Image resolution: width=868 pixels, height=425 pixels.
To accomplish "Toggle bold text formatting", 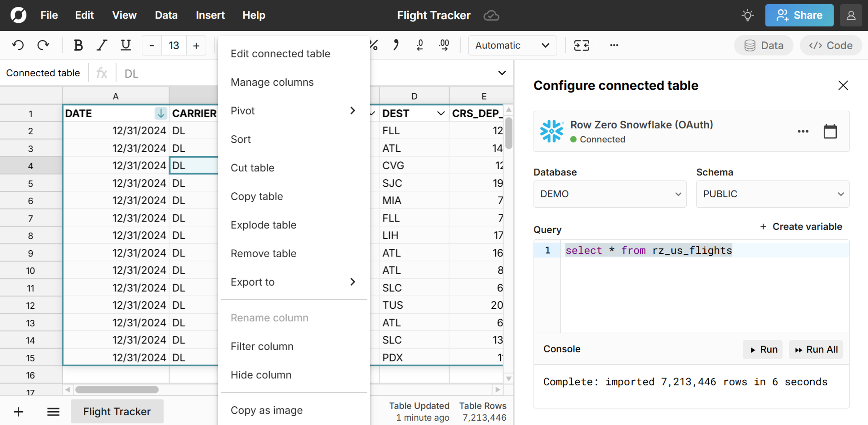I will point(78,45).
